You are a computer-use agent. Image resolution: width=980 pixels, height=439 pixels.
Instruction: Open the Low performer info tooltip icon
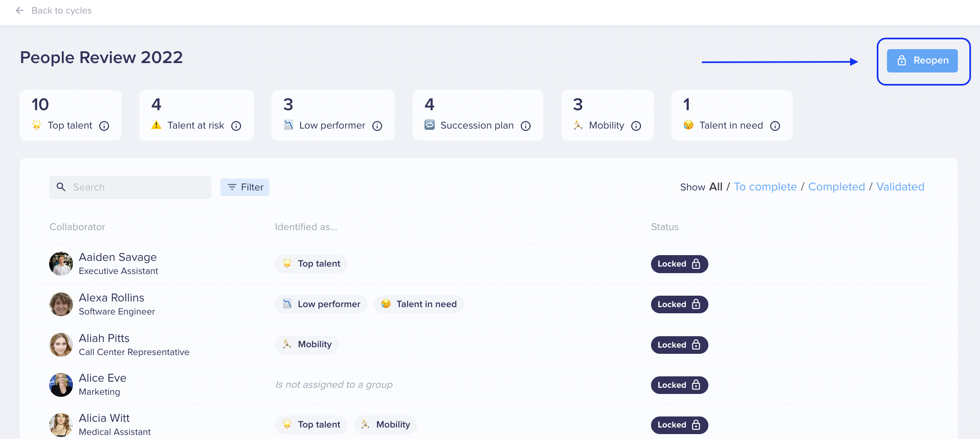377,126
